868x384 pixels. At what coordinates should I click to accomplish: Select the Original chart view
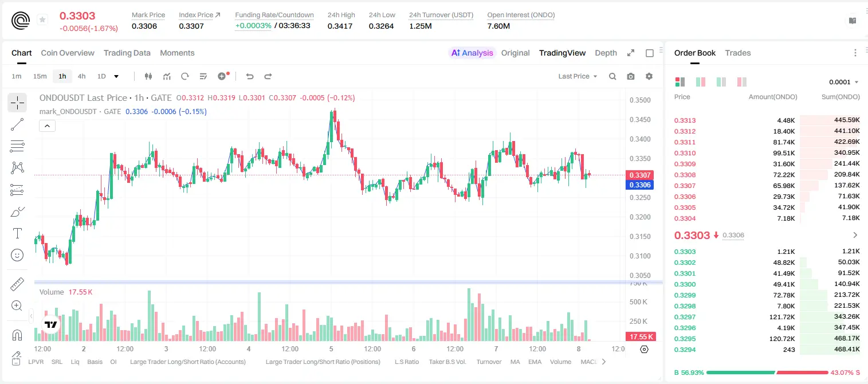click(x=516, y=53)
